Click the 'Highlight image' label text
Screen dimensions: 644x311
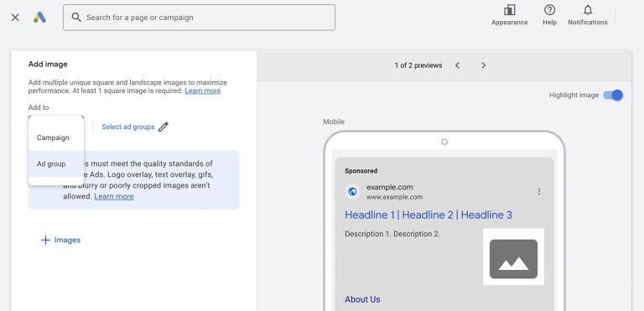[x=574, y=96]
